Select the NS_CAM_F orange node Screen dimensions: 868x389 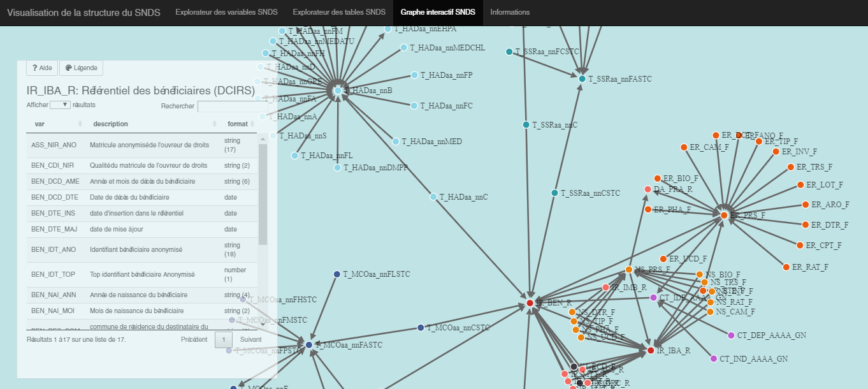tap(710, 312)
